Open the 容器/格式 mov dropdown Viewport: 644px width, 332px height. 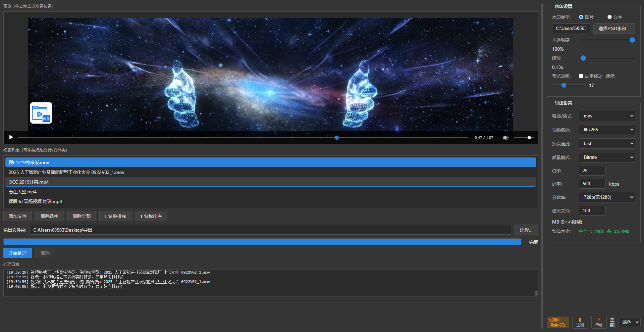607,116
